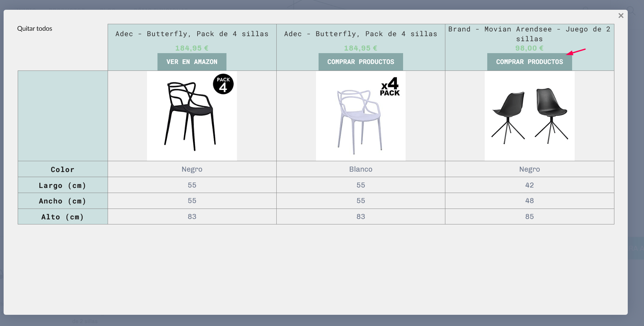Click the 98,00 € price
Viewport: 644px width, 326px height.
[x=530, y=48]
